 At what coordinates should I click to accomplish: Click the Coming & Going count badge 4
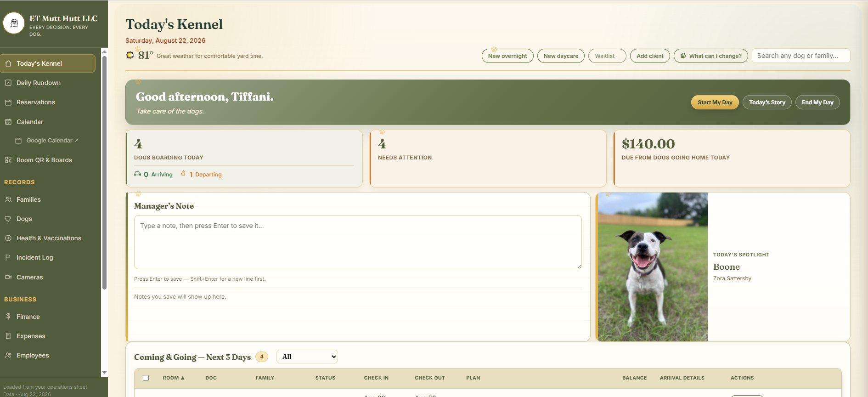[262, 357]
